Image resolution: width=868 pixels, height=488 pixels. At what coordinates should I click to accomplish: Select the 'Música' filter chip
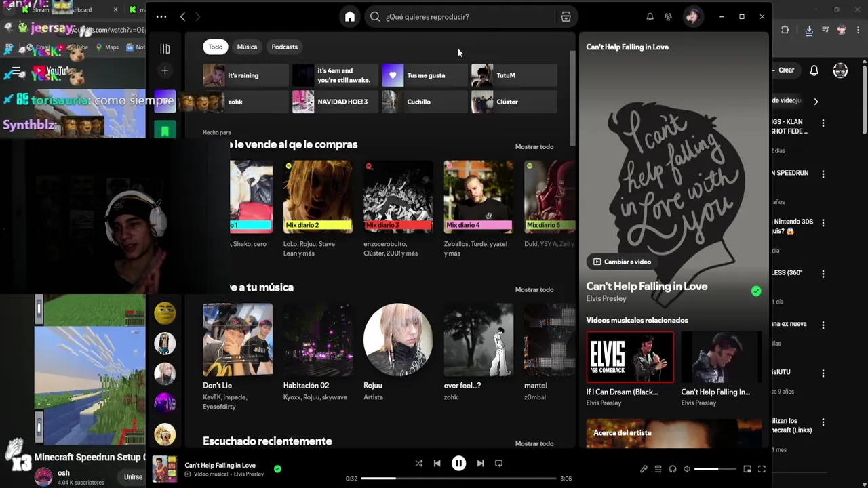click(247, 47)
